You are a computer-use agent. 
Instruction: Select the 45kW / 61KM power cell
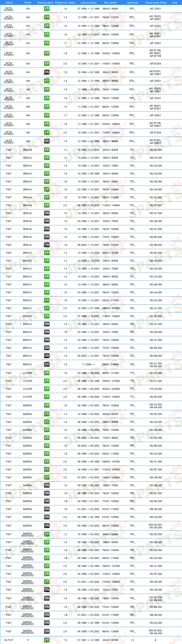pyautogui.click(x=110, y=640)
